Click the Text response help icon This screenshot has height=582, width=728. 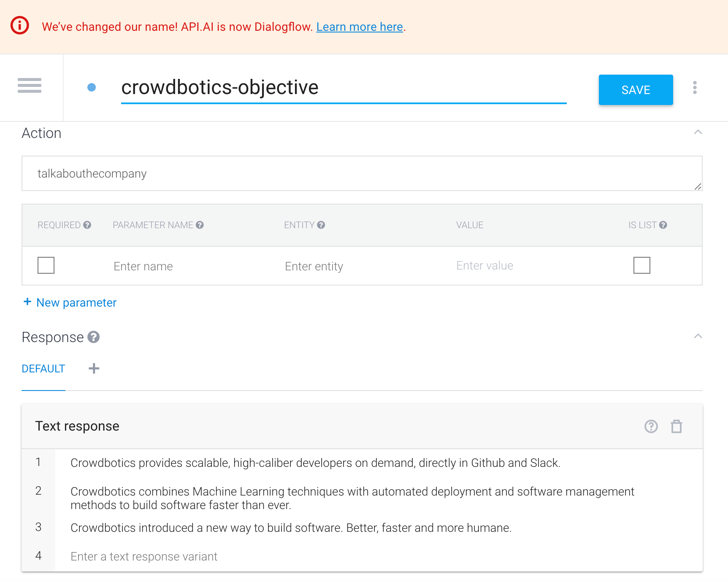click(651, 426)
